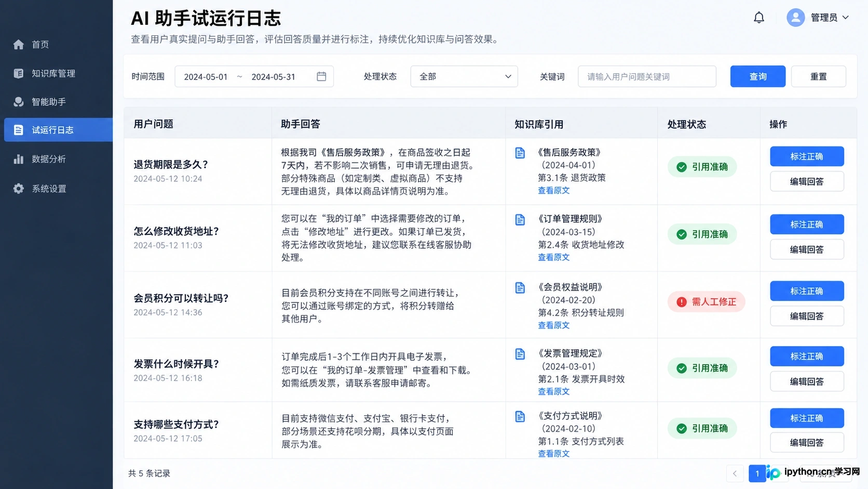The height and width of the screenshot is (489, 868).
Task: Click the 系统设置 gear icon
Action: (x=19, y=189)
